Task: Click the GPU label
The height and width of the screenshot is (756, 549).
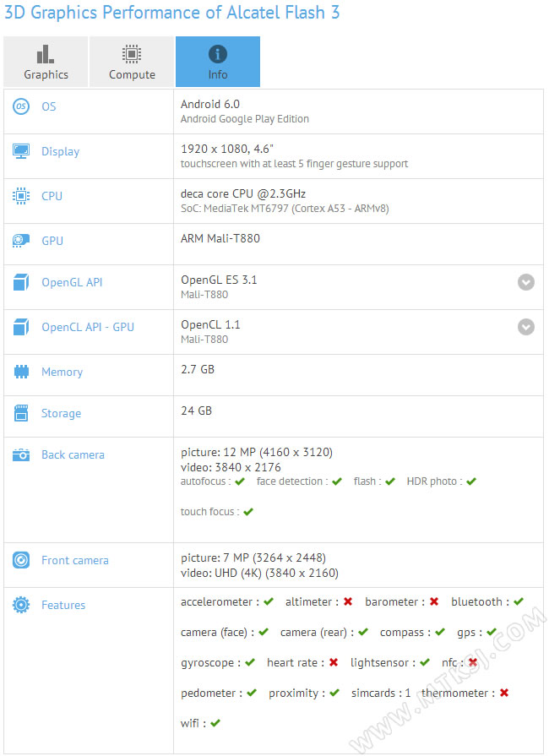Action: (52, 241)
